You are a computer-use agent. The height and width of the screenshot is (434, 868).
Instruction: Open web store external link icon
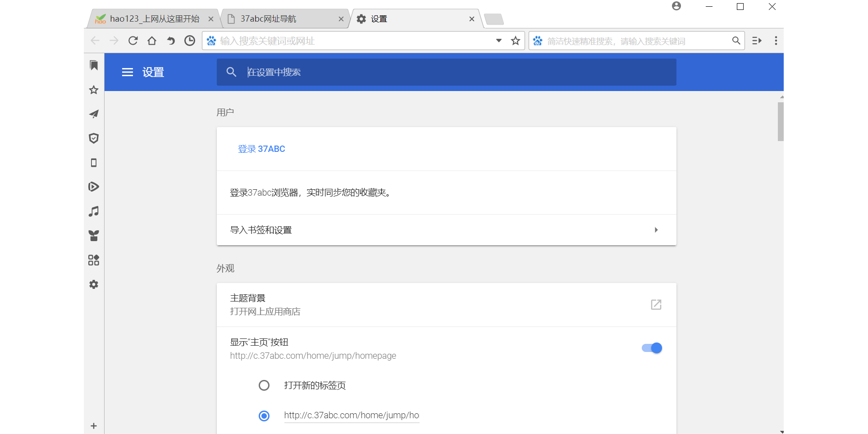pos(656,305)
